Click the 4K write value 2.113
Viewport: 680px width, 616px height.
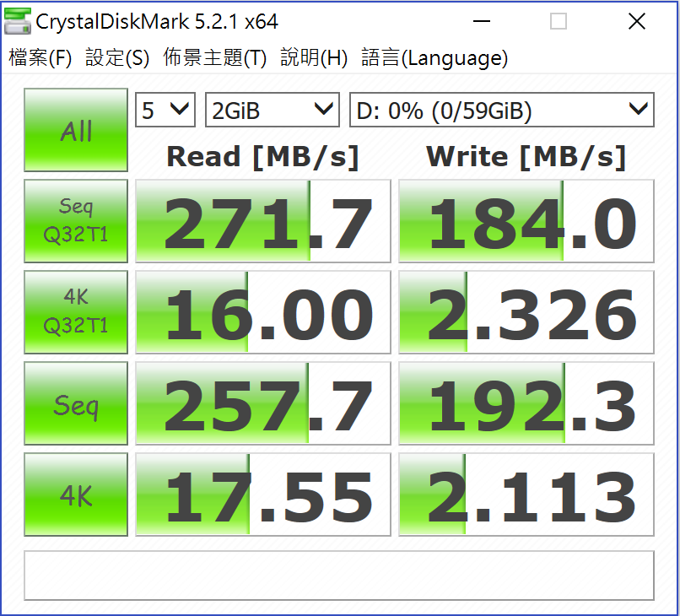[526, 494]
